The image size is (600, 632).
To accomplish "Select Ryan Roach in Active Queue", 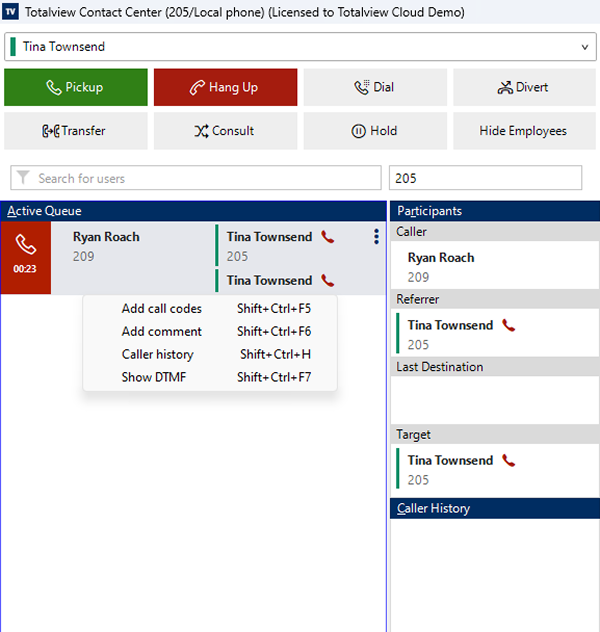I will pos(106,237).
